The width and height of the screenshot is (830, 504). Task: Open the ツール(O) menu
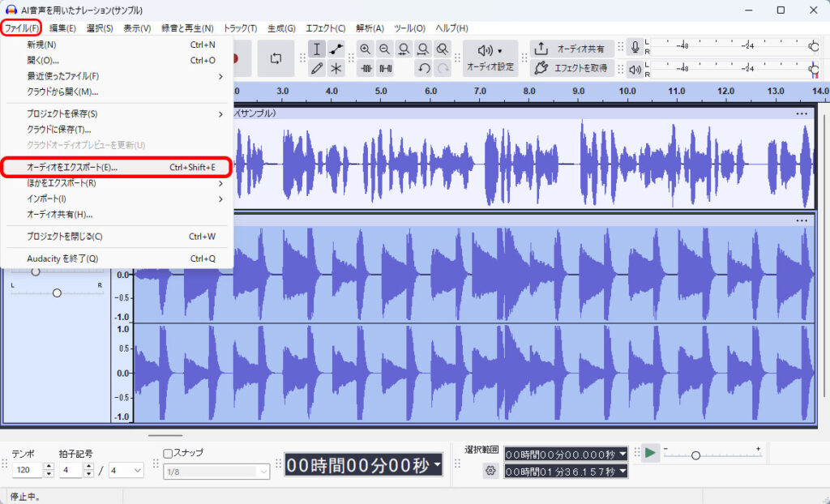[x=409, y=28]
